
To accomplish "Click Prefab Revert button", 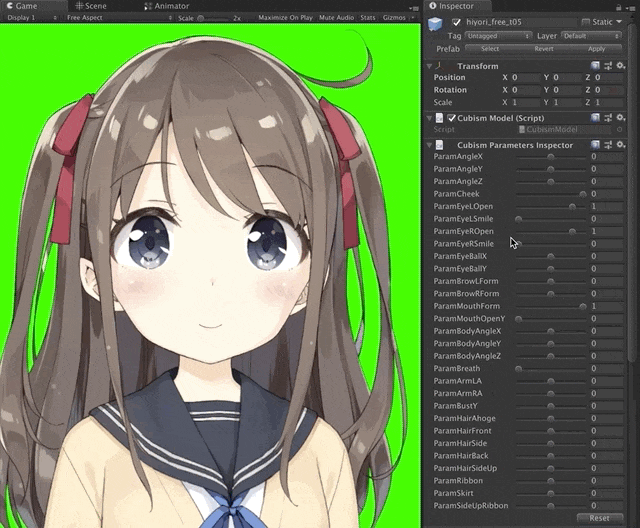I will tap(544, 49).
